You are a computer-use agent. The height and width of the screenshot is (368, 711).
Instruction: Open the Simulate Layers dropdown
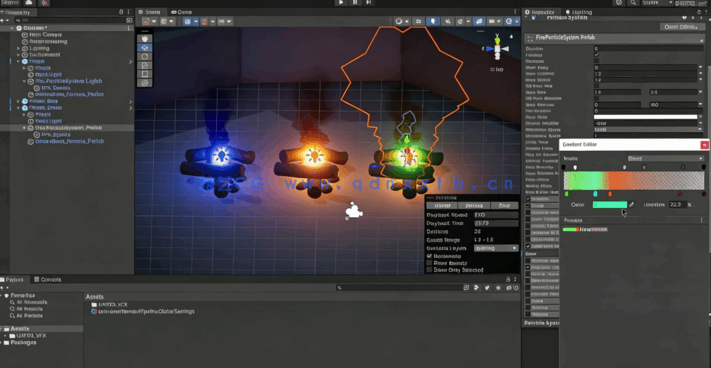pyautogui.click(x=496, y=248)
